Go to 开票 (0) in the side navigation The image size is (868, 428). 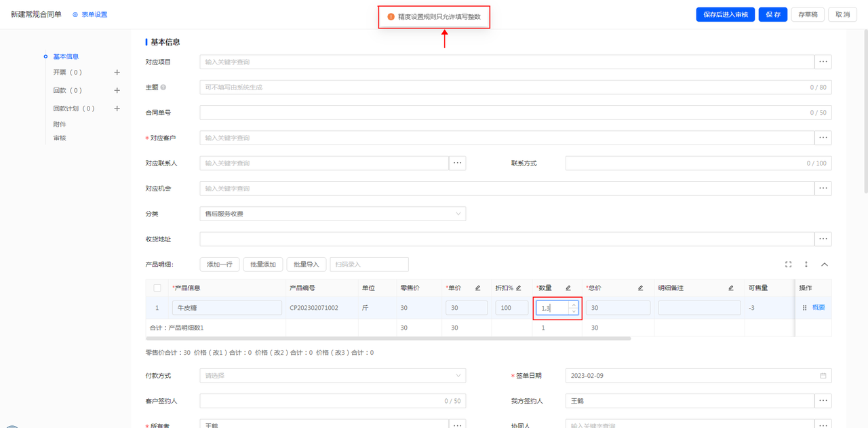point(68,73)
